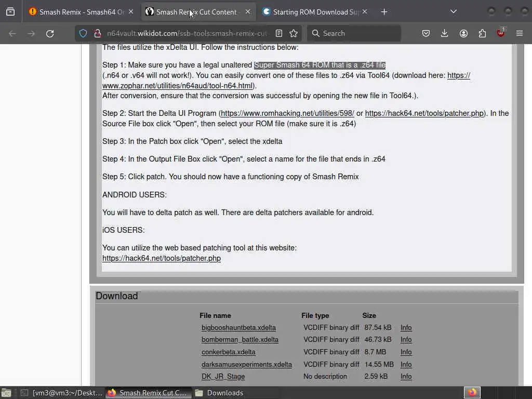Open hack64.net patcher link in Step 2
Image resolution: width=532 pixels, height=399 pixels.
click(424, 113)
